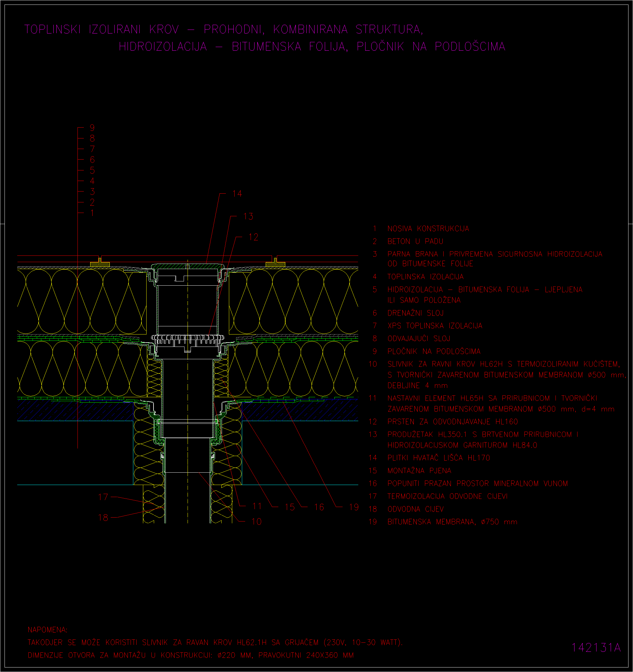Screen dimensions: 633x672
Task: Select legend entry 'XPS TOPLINSKA IZOLACIJA'
Action: click(435, 326)
